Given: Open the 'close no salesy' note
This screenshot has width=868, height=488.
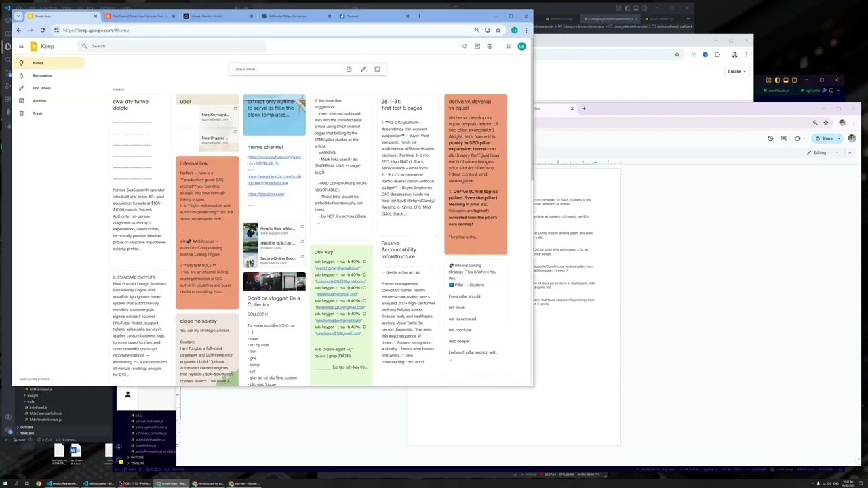Looking at the screenshot, I should click(207, 349).
